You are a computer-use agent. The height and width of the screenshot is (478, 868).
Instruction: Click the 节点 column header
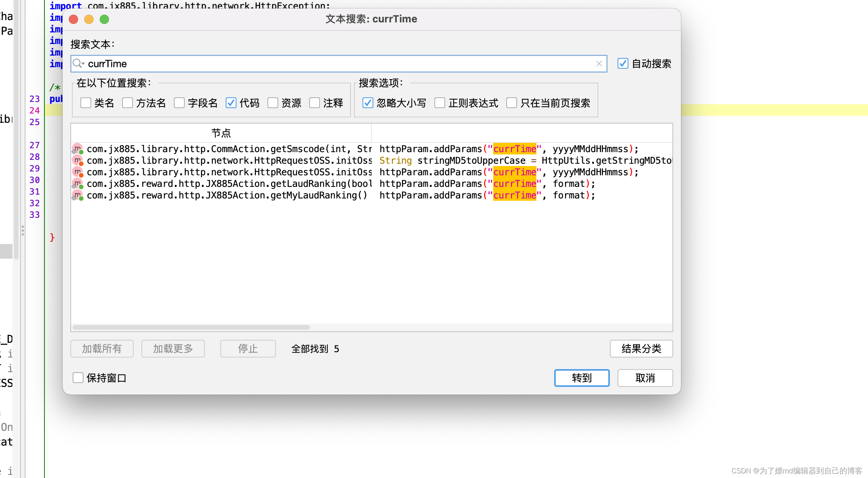point(221,133)
